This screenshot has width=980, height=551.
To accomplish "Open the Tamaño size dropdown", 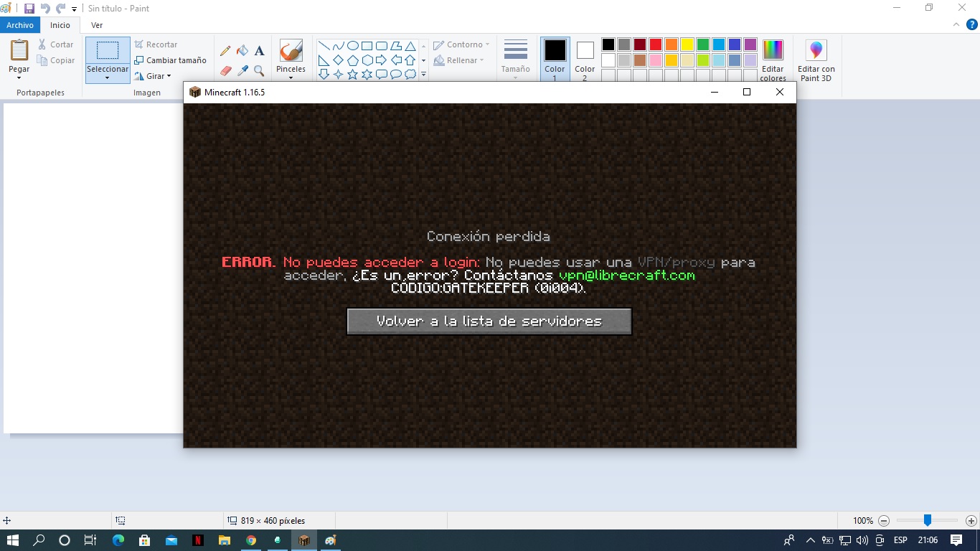I will [x=516, y=60].
